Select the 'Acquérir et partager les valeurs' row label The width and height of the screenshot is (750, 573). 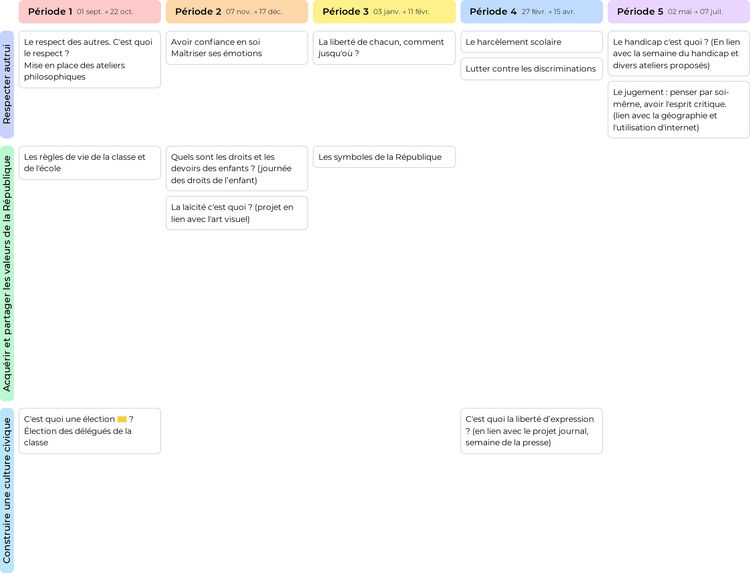pyautogui.click(x=7, y=273)
